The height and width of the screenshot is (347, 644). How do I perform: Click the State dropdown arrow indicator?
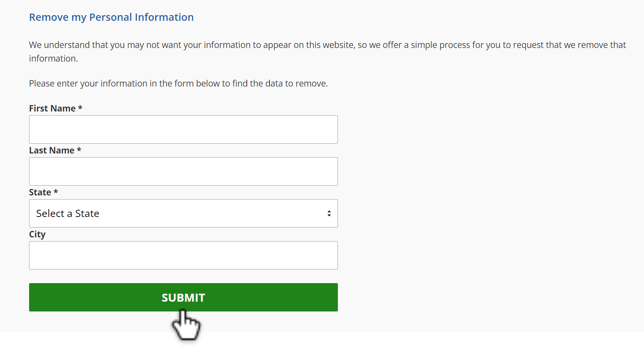click(329, 214)
